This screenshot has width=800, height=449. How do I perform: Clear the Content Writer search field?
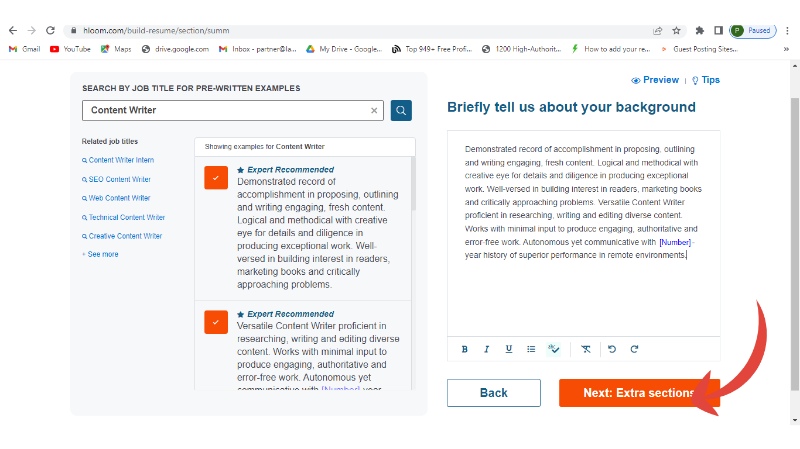click(x=375, y=110)
